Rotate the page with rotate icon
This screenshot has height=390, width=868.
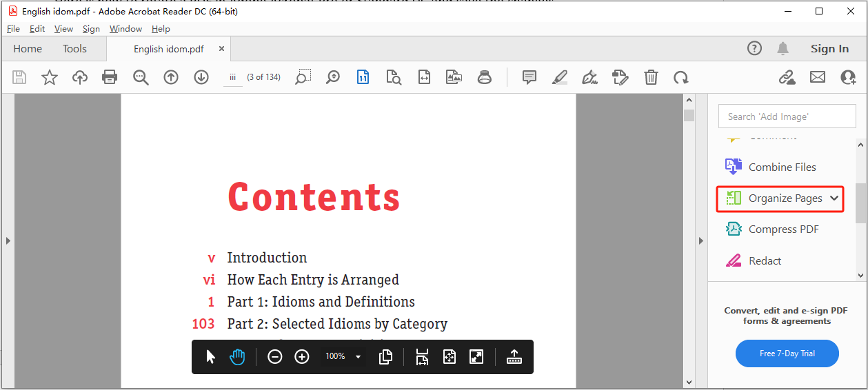click(x=681, y=77)
